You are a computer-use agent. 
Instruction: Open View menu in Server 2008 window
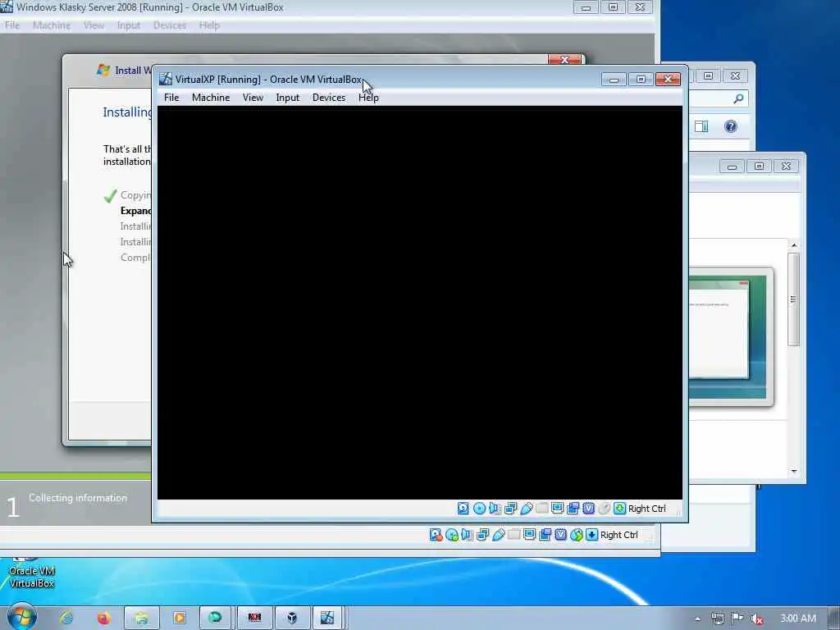click(94, 25)
